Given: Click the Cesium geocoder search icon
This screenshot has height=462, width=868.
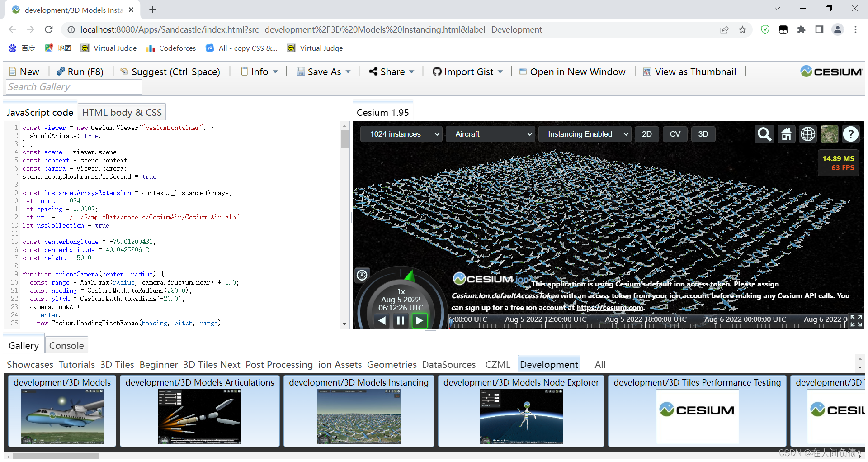Looking at the screenshot, I should coord(764,134).
